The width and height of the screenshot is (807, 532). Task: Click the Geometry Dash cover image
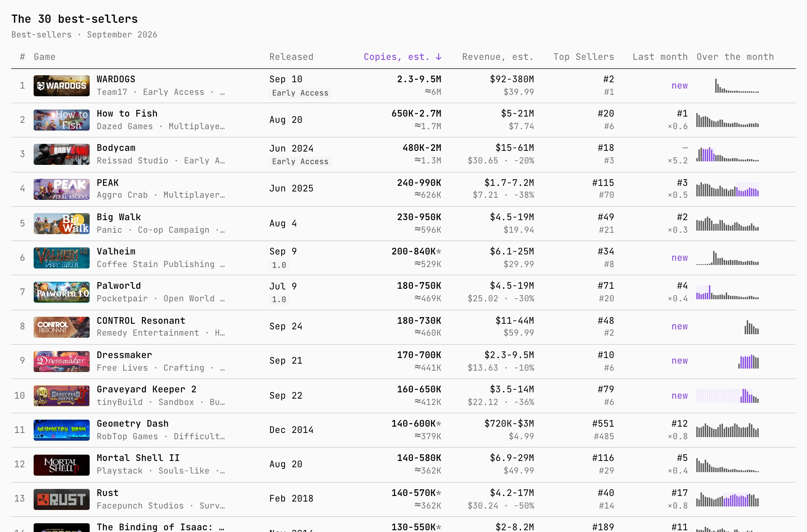coord(62,430)
